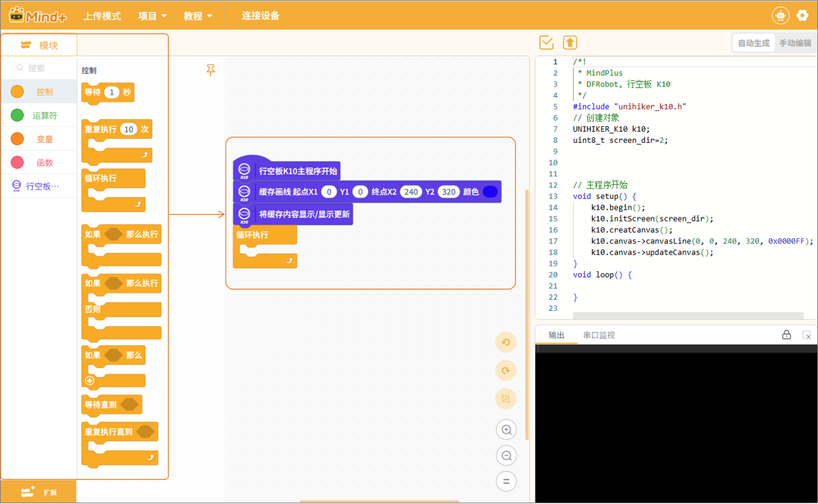Undo the last workspace action
The image size is (818, 504).
tap(506, 342)
